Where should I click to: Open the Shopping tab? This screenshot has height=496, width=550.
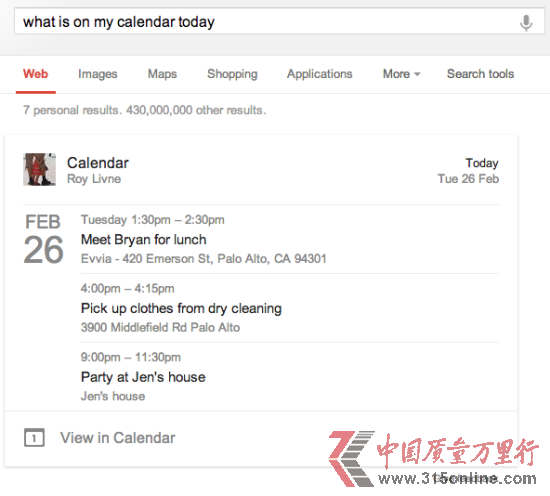(232, 74)
